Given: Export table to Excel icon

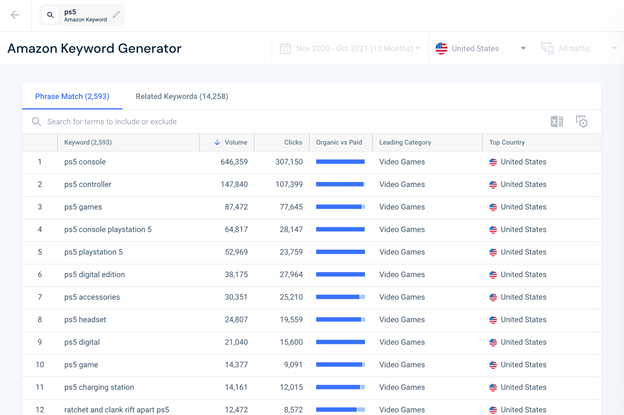Looking at the screenshot, I should [557, 122].
